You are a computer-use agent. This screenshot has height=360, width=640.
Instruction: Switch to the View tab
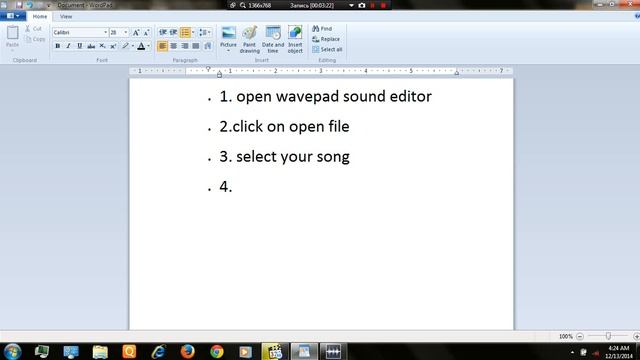[66, 17]
